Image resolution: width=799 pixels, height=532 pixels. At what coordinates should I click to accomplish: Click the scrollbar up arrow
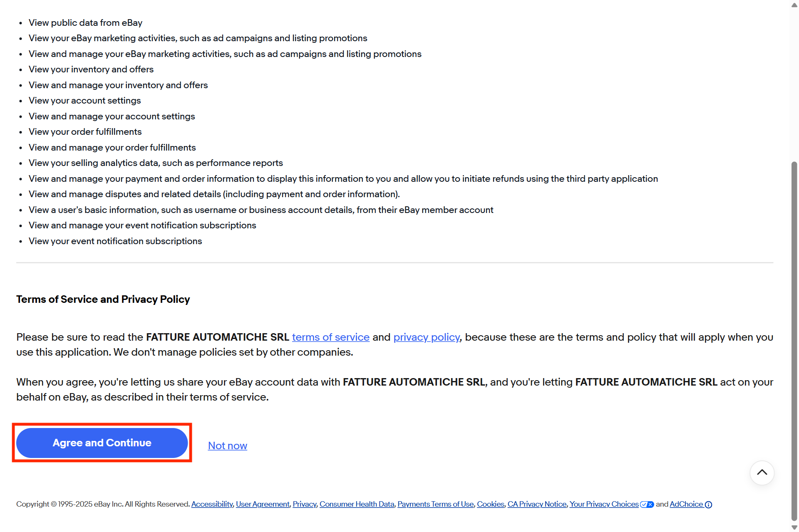pos(794,5)
